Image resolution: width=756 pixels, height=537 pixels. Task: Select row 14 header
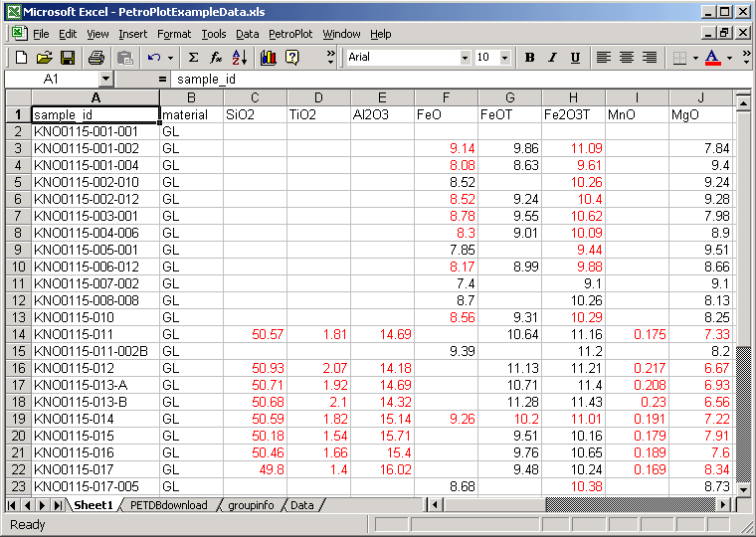18,334
